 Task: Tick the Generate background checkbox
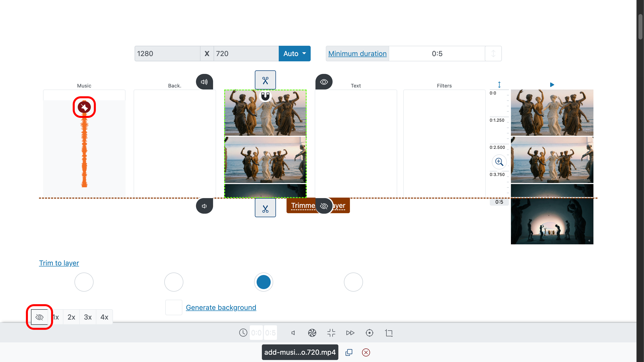point(174,307)
